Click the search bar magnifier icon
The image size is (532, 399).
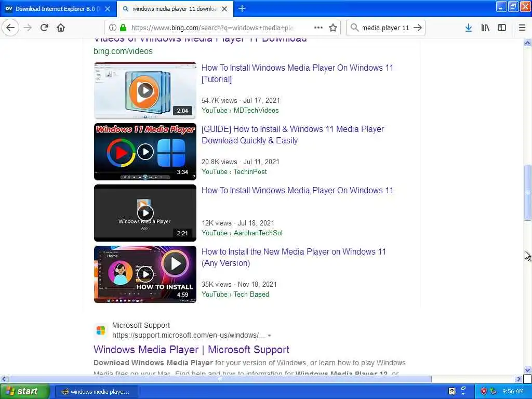tap(354, 28)
